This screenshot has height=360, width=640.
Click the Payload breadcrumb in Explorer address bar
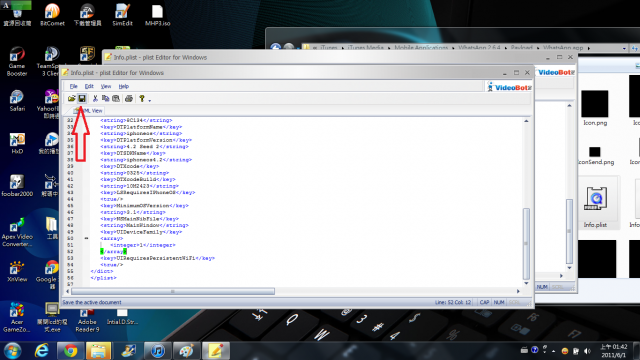coord(521,48)
